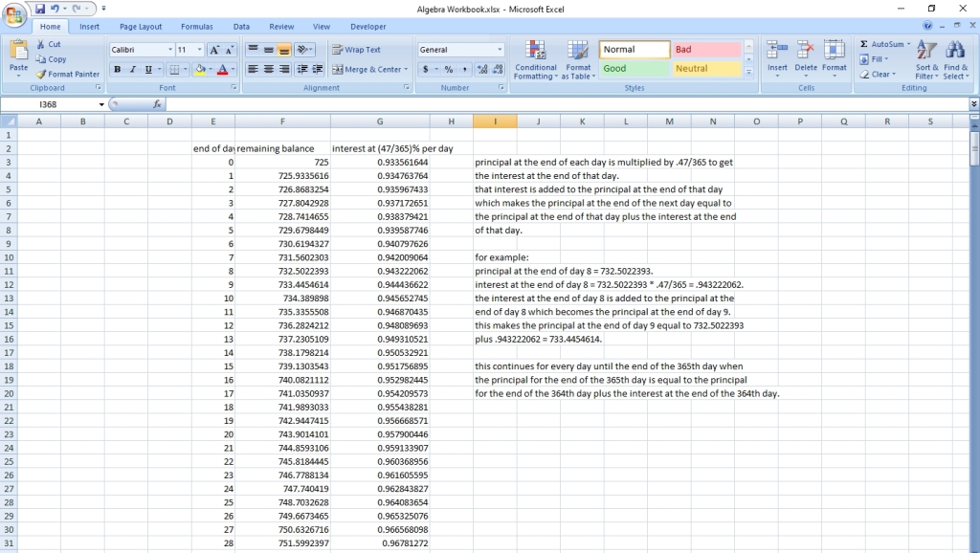Screen dimensions: 980x553
Task: Click in the formula bar input
Action: pos(566,104)
